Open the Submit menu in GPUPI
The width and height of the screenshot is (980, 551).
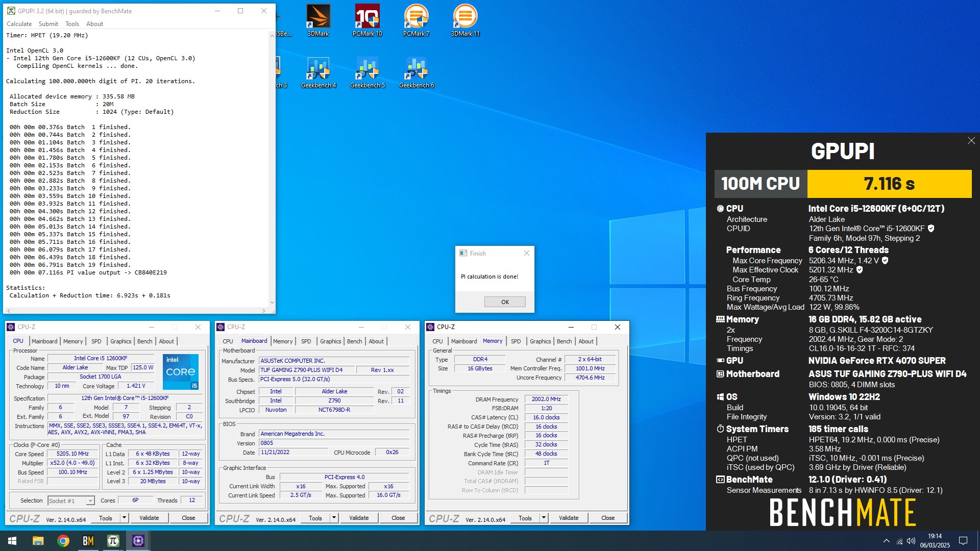tap(48, 24)
